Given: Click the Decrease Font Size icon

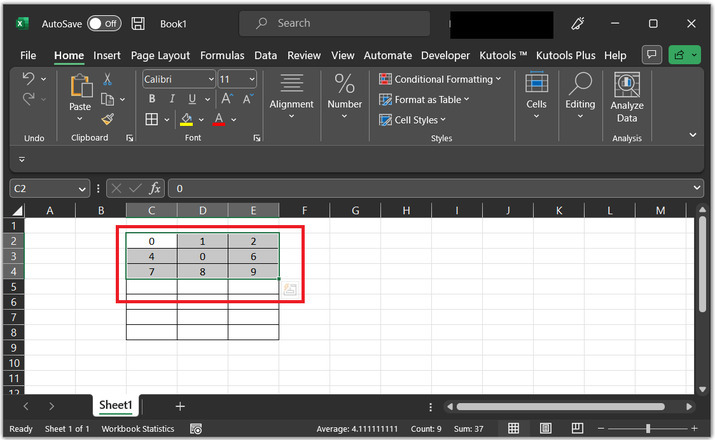Looking at the screenshot, I should pos(248,99).
